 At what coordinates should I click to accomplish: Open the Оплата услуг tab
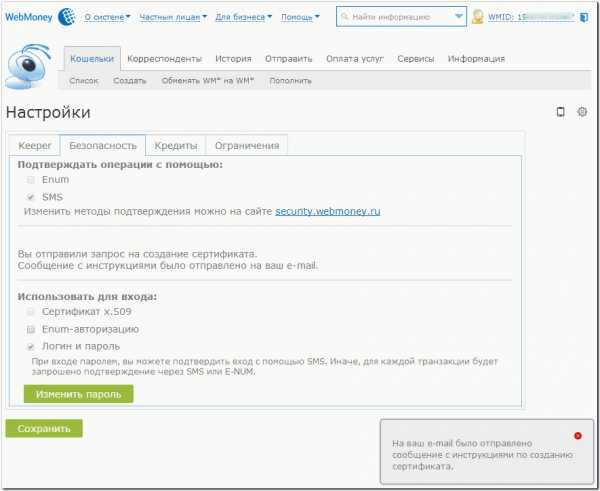355,59
